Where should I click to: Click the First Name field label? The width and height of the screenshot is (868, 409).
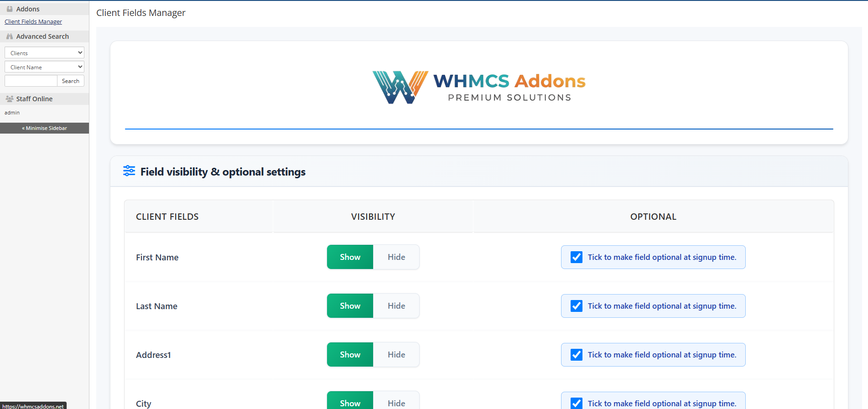[157, 257]
